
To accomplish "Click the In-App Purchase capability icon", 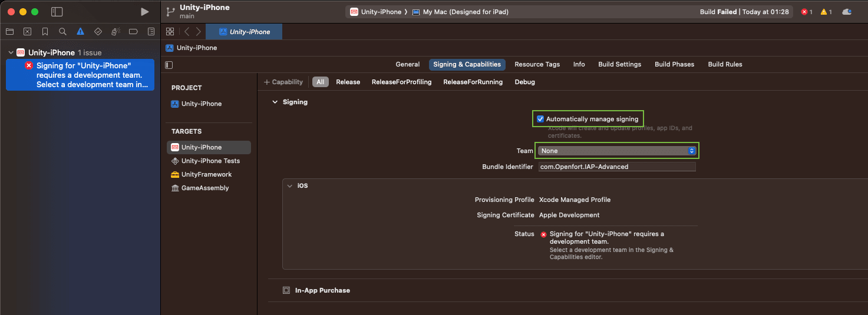I will tap(286, 290).
